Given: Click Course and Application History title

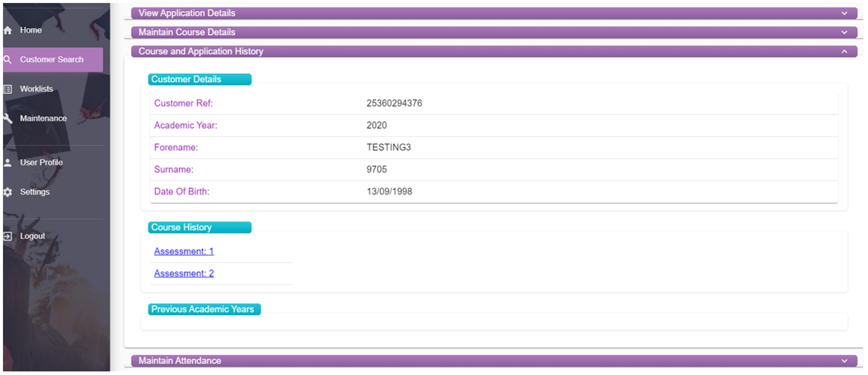Looking at the screenshot, I should [x=201, y=52].
